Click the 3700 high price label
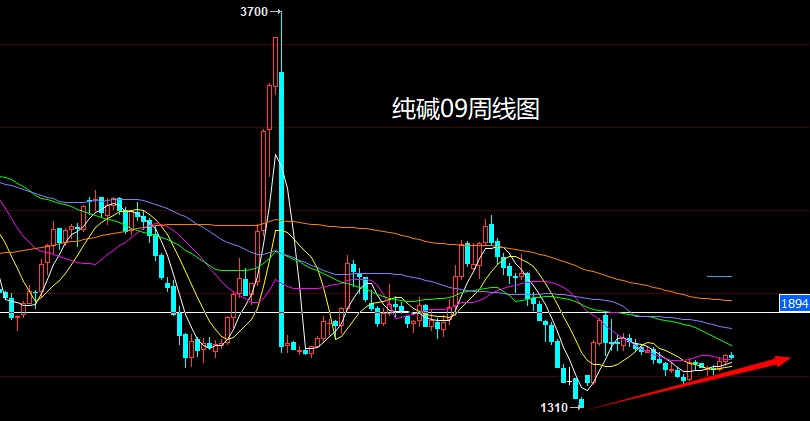Screen dimensions: 810x421 (x=254, y=11)
